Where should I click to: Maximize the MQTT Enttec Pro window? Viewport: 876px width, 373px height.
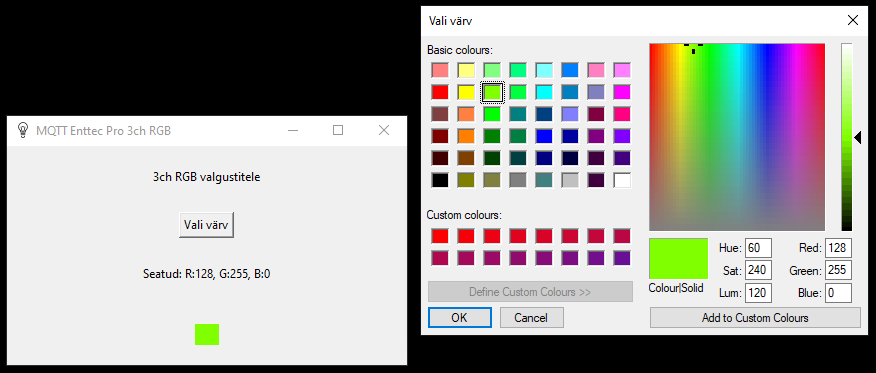pos(337,130)
